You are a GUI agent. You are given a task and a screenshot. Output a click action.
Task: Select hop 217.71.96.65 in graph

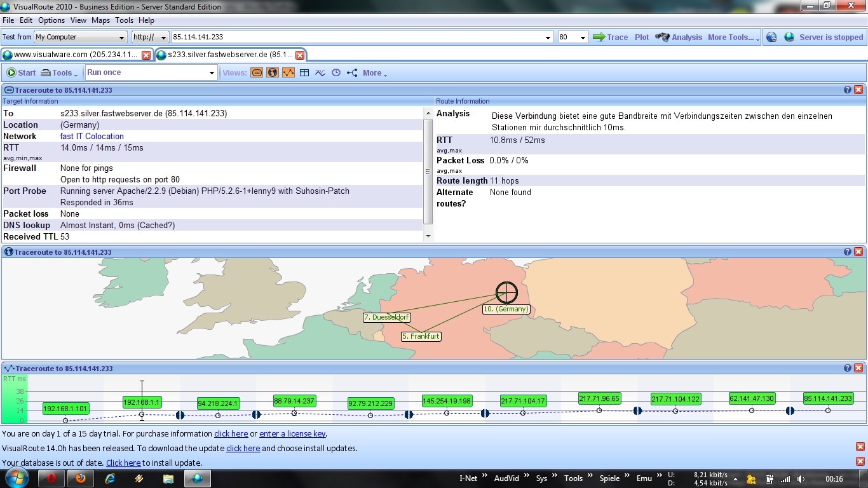coord(599,398)
